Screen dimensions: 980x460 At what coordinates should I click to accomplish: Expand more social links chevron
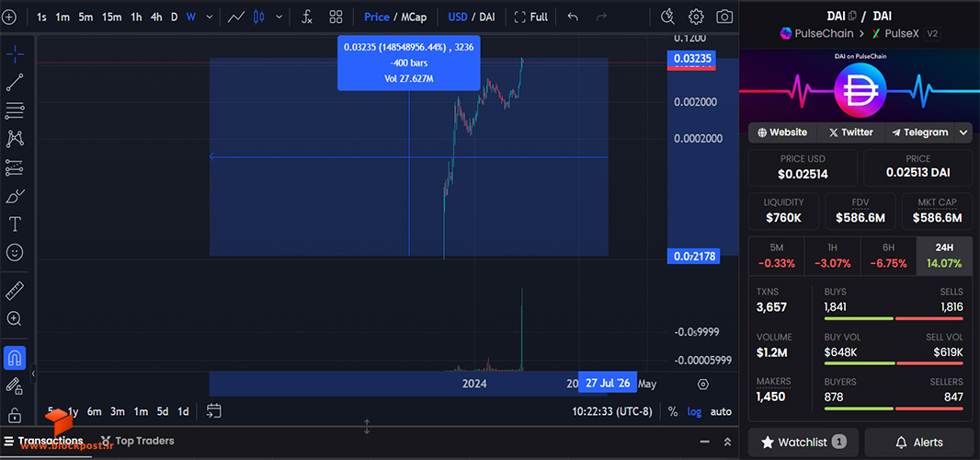click(963, 132)
